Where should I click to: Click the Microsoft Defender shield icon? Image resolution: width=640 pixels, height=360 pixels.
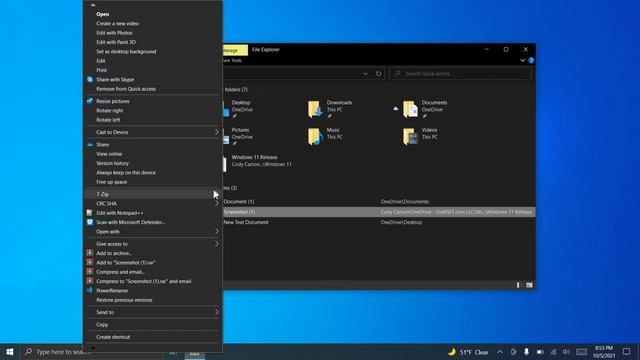point(90,222)
